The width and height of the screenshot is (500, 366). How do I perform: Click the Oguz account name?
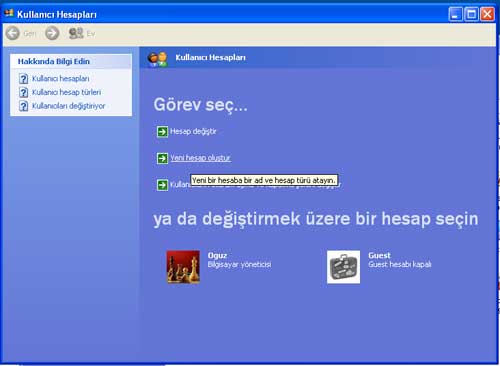point(217,255)
